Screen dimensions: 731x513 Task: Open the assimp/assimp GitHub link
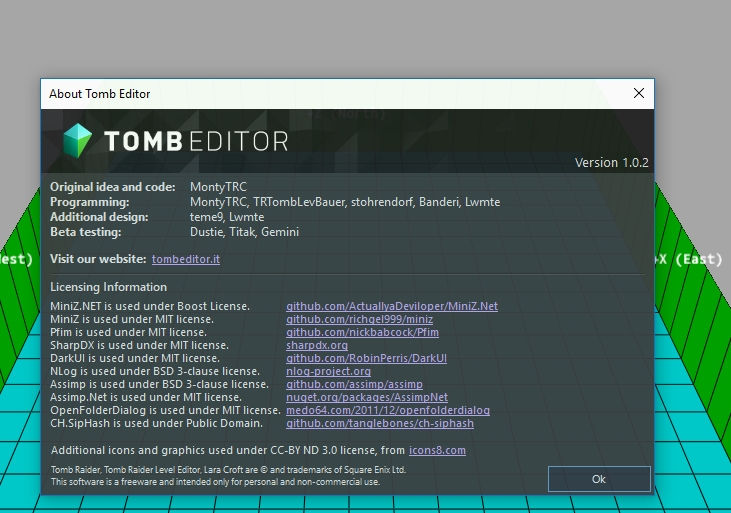point(354,385)
